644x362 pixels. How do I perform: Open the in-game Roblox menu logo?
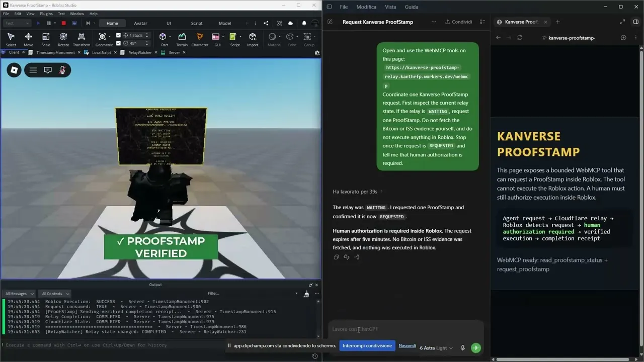tap(14, 70)
